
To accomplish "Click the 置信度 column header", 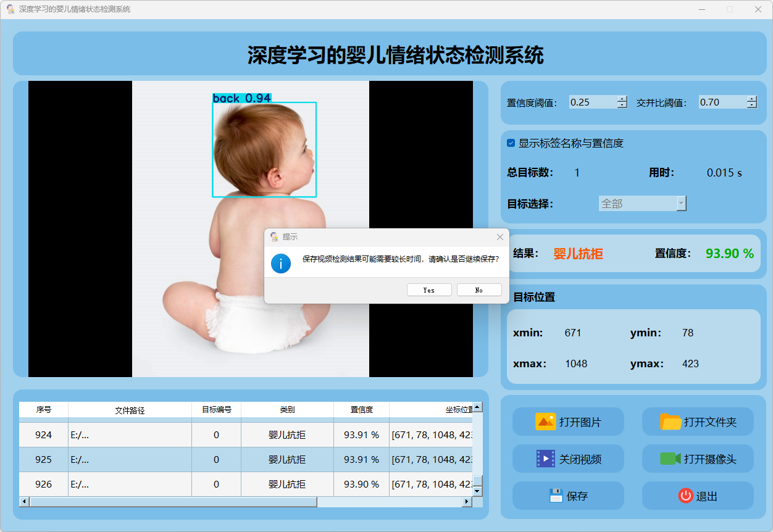I will [361, 410].
